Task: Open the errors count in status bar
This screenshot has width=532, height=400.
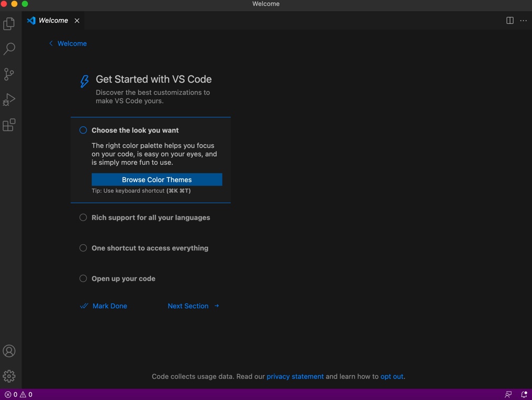Action: [x=11, y=394]
